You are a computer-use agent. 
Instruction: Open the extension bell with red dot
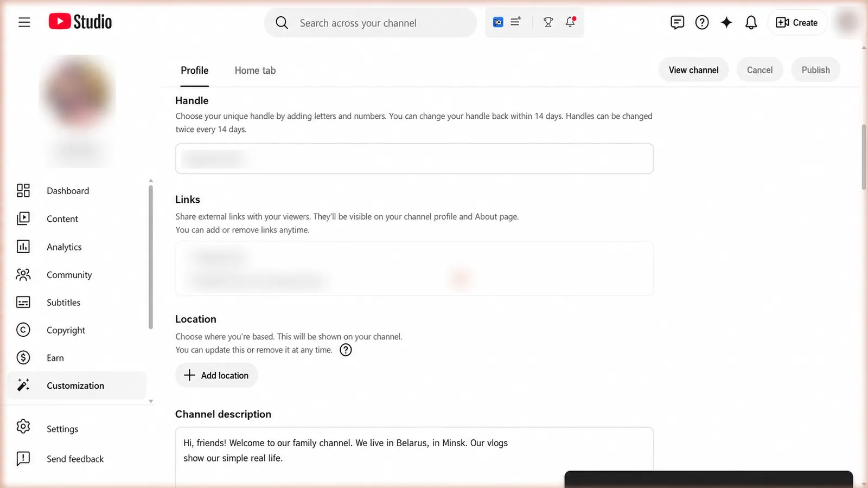570,22
